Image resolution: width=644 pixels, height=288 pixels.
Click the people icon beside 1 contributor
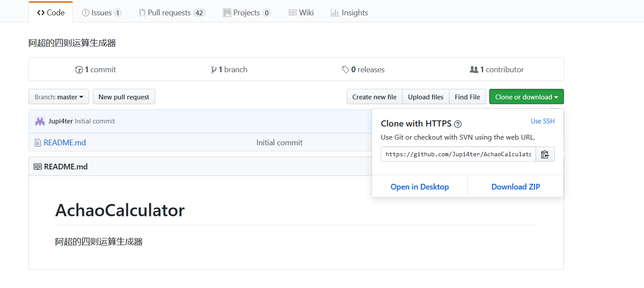pyautogui.click(x=474, y=70)
